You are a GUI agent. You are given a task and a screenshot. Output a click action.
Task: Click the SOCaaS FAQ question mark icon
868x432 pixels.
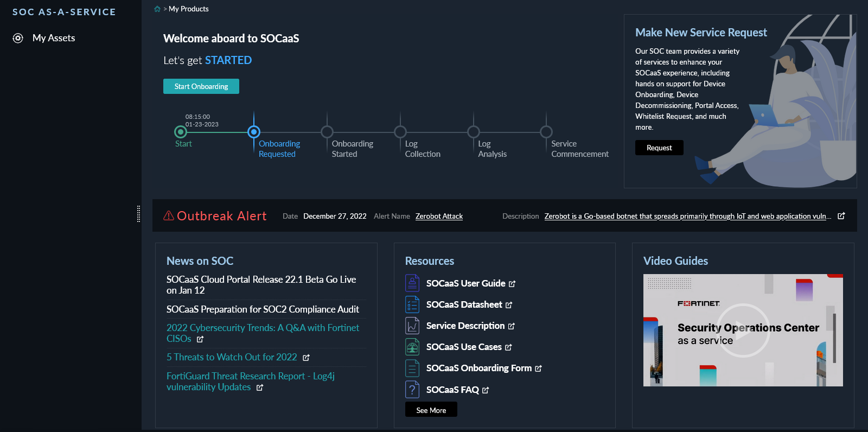click(x=412, y=390)
